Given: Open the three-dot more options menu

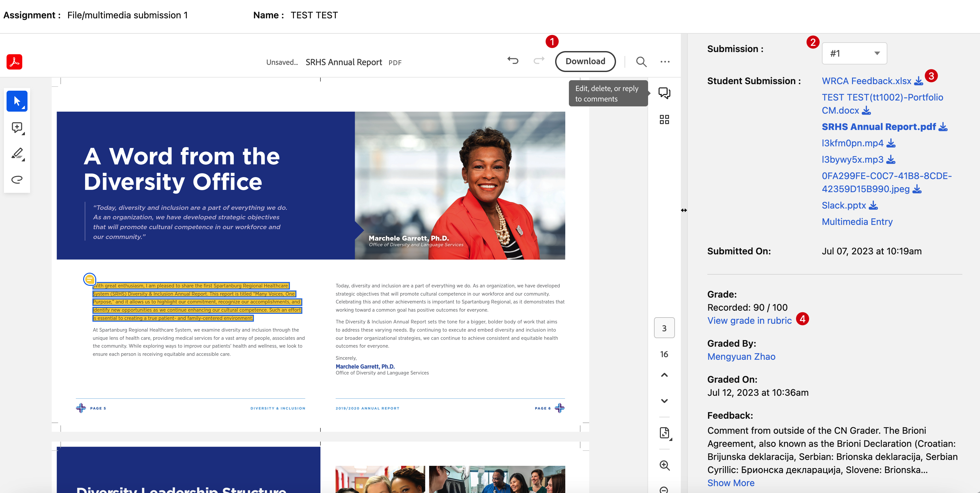Looking at the screenshot, I should coord(664,62).
